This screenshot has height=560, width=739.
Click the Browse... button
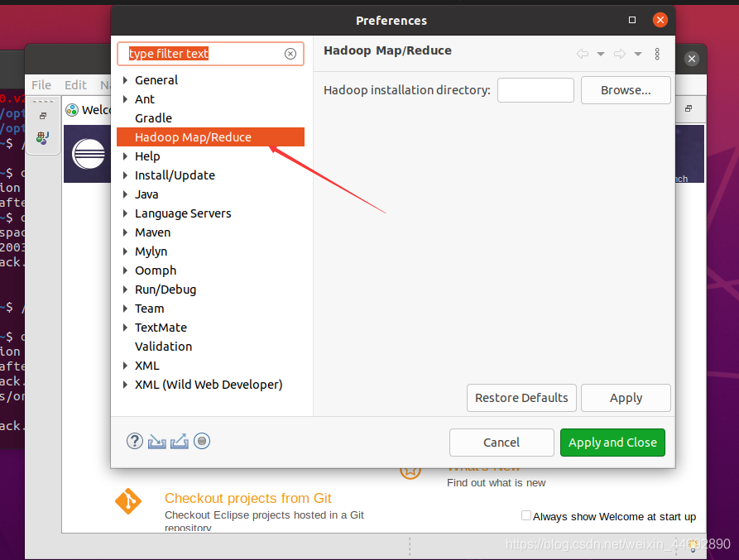626,90
